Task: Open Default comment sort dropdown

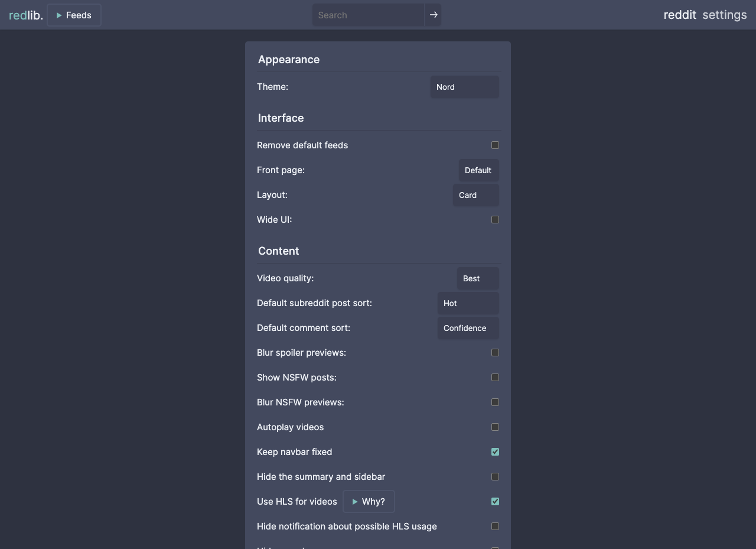Action: [468, 328]
